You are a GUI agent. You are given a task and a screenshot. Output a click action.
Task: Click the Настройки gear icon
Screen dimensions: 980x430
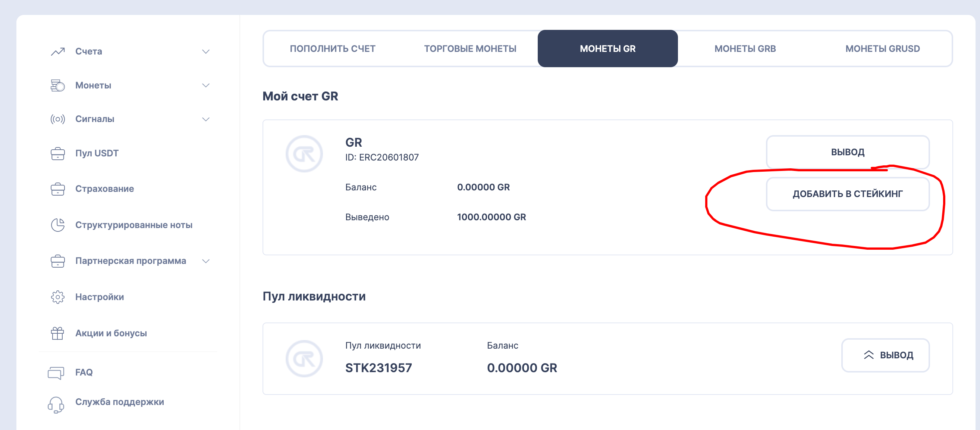[x=58, y=297]
